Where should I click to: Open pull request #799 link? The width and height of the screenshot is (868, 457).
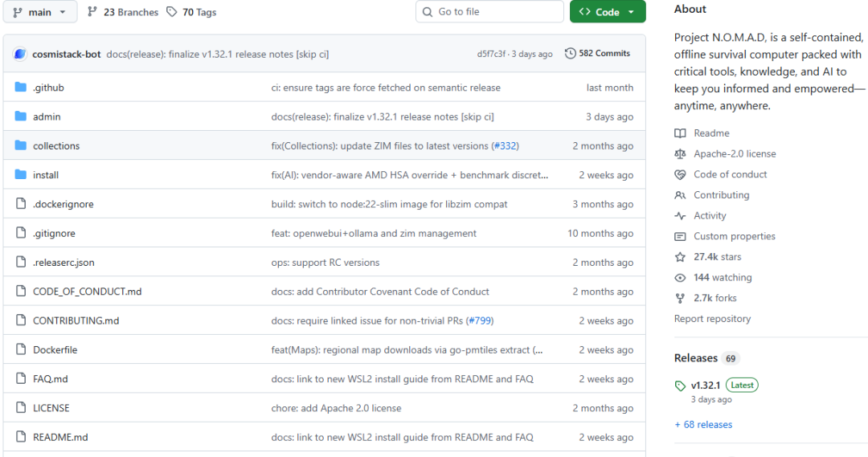pos(480,321)
